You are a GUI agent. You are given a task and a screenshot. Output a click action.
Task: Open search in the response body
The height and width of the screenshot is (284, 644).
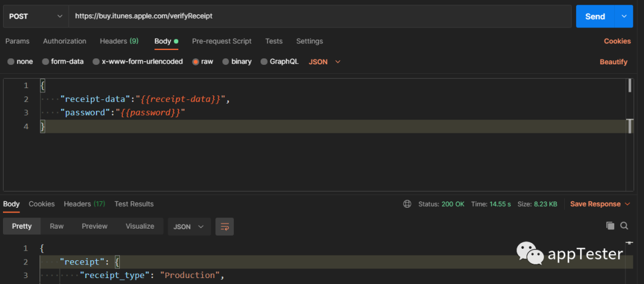click(x=624, y=226)
